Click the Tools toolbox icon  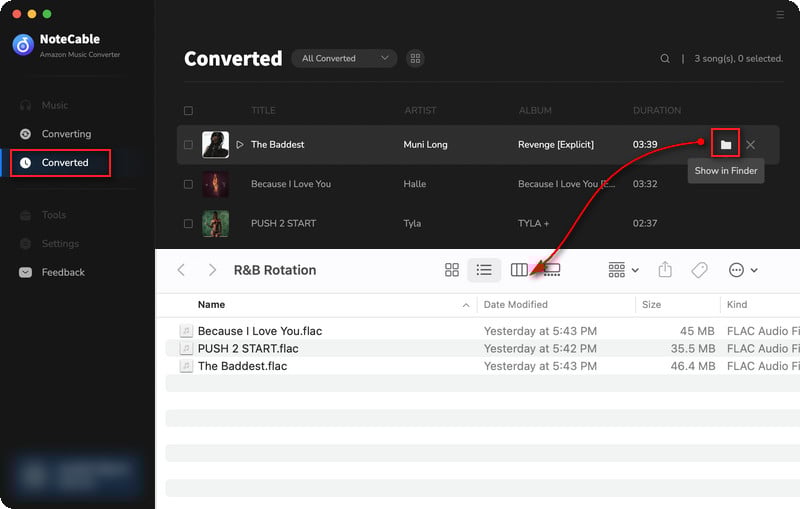pyautogui.click(x=26, y=215)
